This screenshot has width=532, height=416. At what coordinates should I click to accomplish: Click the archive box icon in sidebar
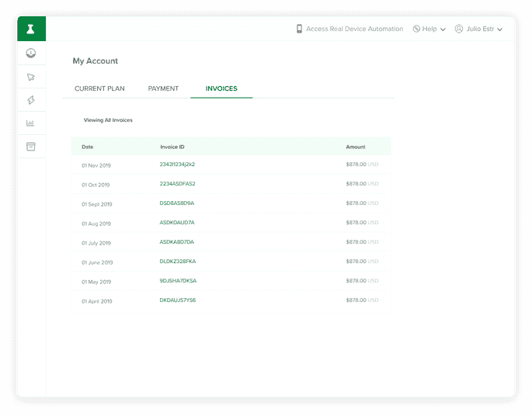click(x=31, y=147)
